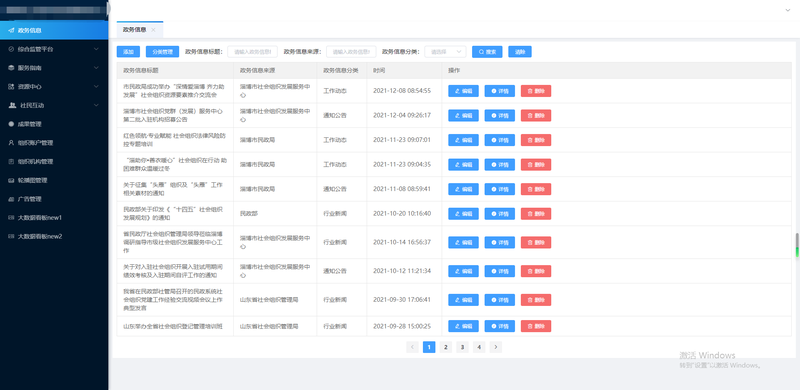This screenshot has height=390, width=800.
Task: Delete the row dated 2021-10-14 16:56:37
Action: pyautogui.click(x=536, y=242)
